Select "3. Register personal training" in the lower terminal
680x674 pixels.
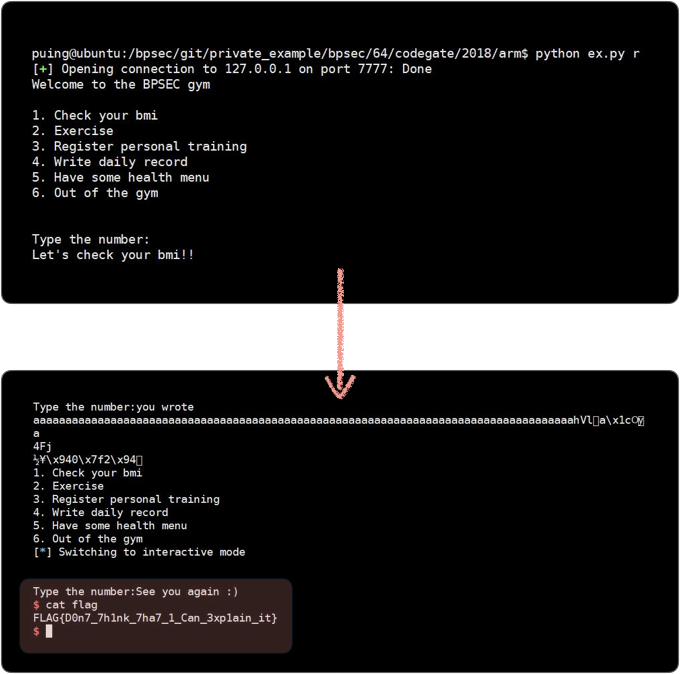[126, 499]
